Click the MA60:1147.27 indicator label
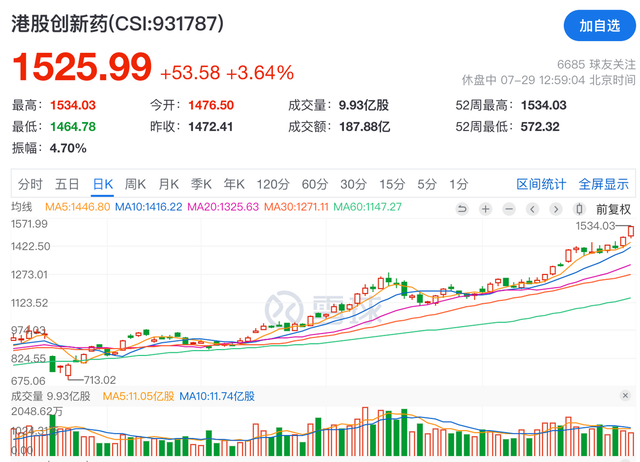The height and width of the screenshot is (462, 640). pos(368,207)
